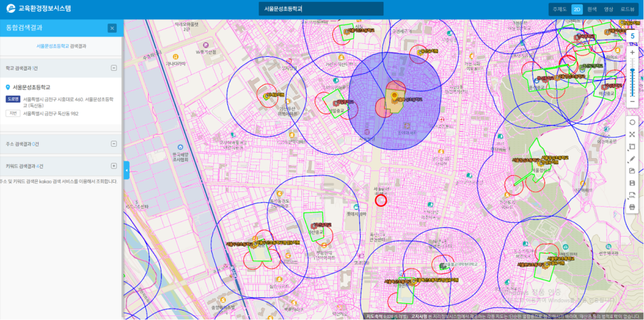Save the map with floppy disk icon

632,183
